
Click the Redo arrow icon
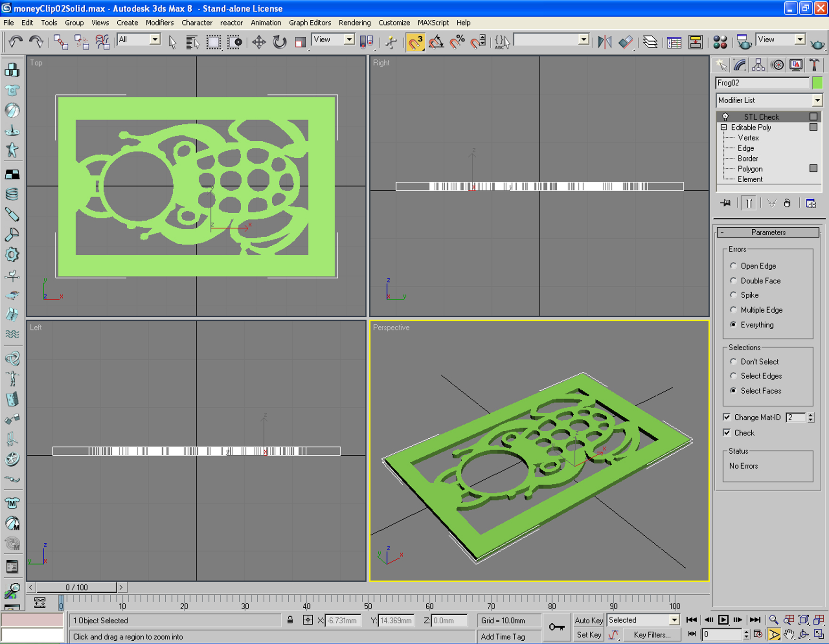[36, 42]
